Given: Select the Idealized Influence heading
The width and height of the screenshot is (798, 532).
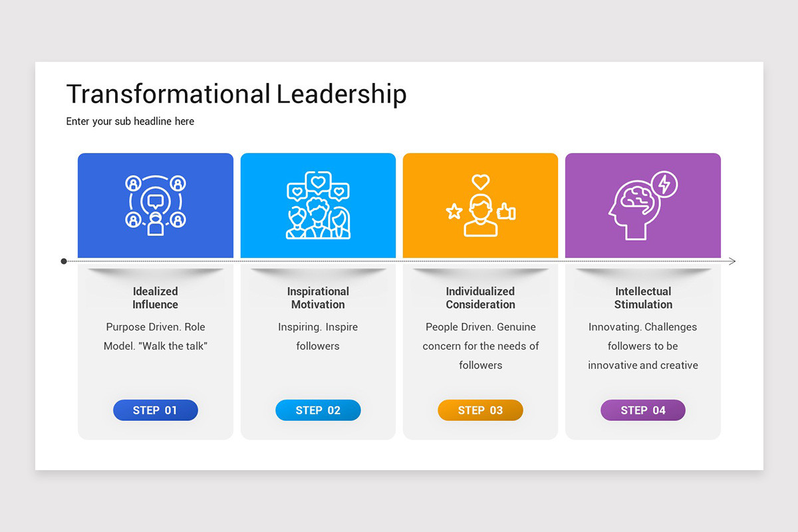Looking at the screenshot, I should [x=156, y=298].
